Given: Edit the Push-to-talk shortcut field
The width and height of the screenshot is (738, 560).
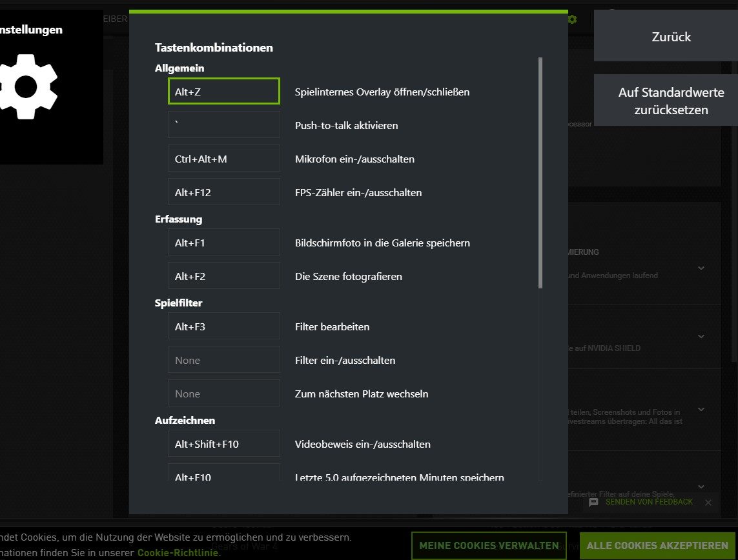Looking at the screenshot, I should click(x=224, y=125).
